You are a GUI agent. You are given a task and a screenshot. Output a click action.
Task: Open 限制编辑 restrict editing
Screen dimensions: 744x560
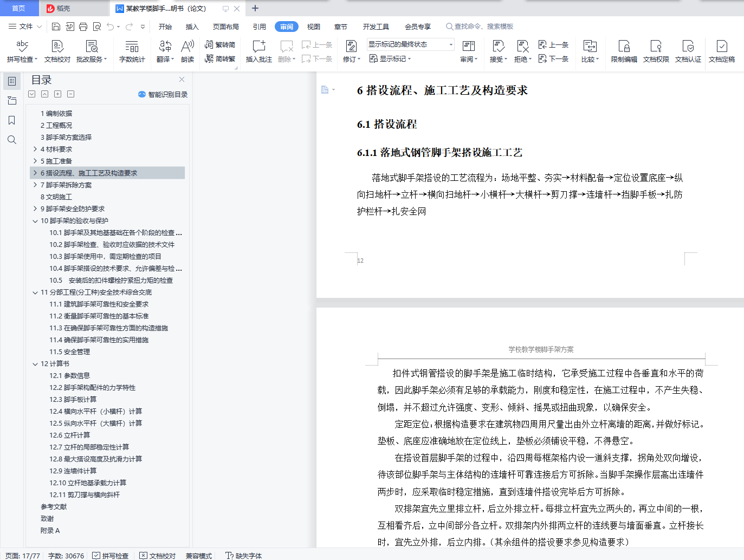[624, 51]
